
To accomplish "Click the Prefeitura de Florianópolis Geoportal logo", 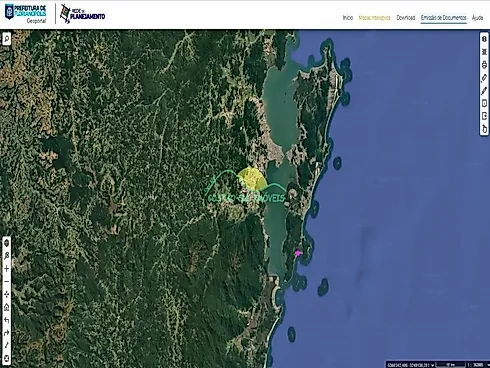I will point(25,13).
